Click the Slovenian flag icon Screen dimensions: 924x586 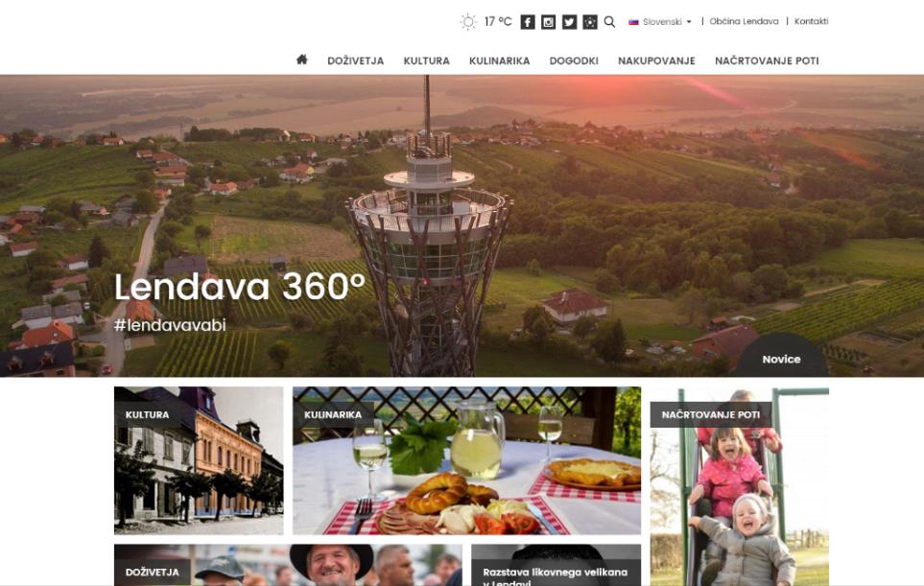[633, 22]
